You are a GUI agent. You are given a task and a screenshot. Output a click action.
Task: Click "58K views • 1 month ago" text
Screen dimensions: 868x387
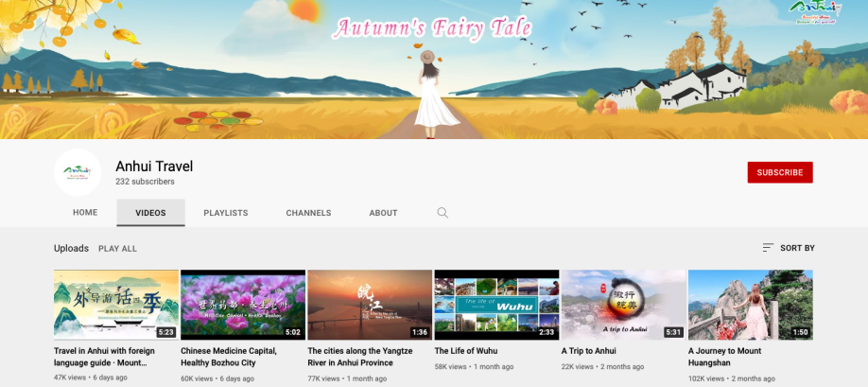(x=474, y=366)
